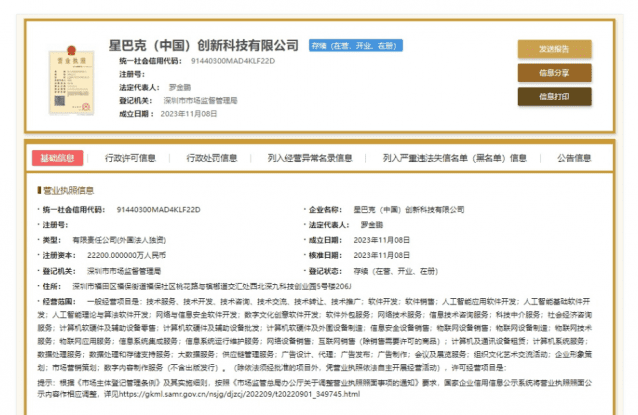638x415 pixels.
Task: Click the 企业名称 value in details
Action: point(409,210)
